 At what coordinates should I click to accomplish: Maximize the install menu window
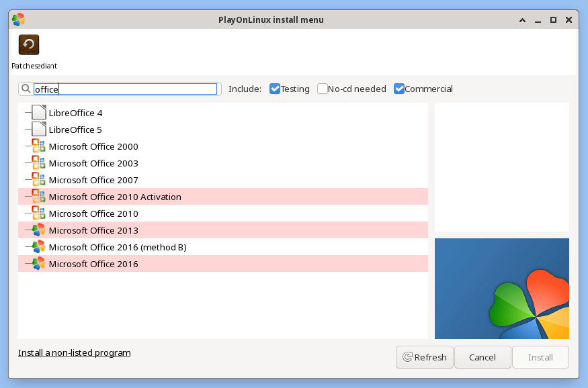tap(553, 20)
